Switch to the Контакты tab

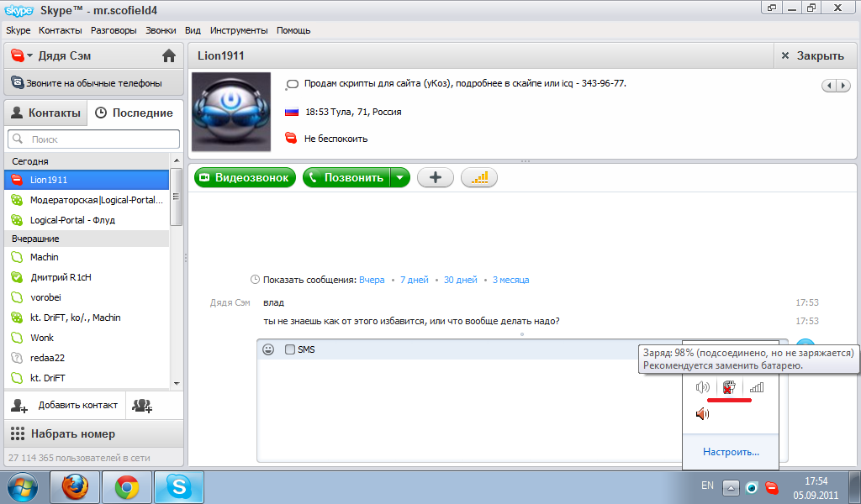coord(46,113)
